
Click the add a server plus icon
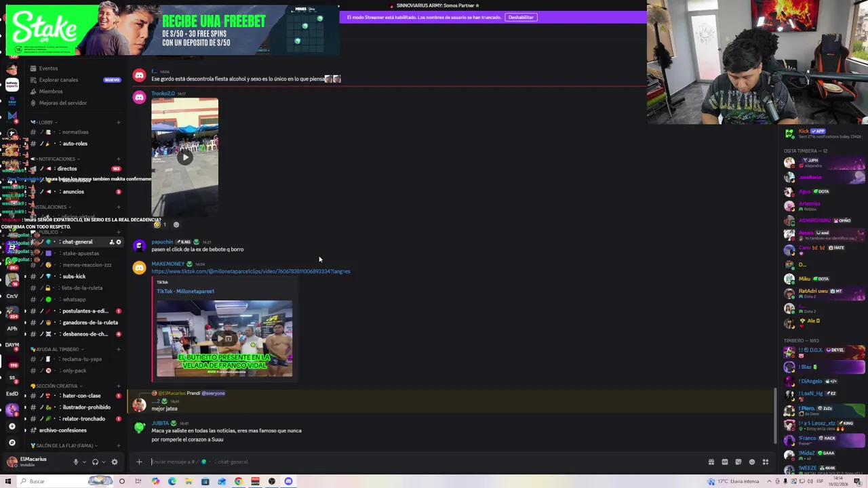tap(12, 426)
